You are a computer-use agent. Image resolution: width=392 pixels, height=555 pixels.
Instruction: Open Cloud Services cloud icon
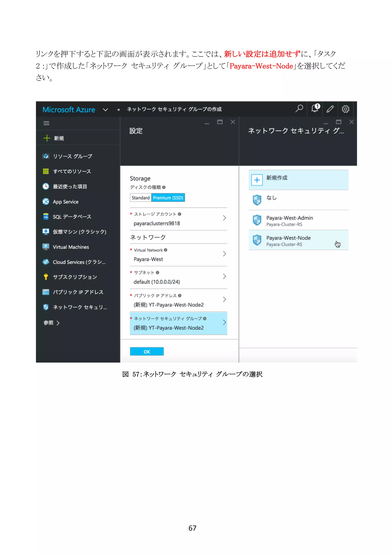point(46,262)
